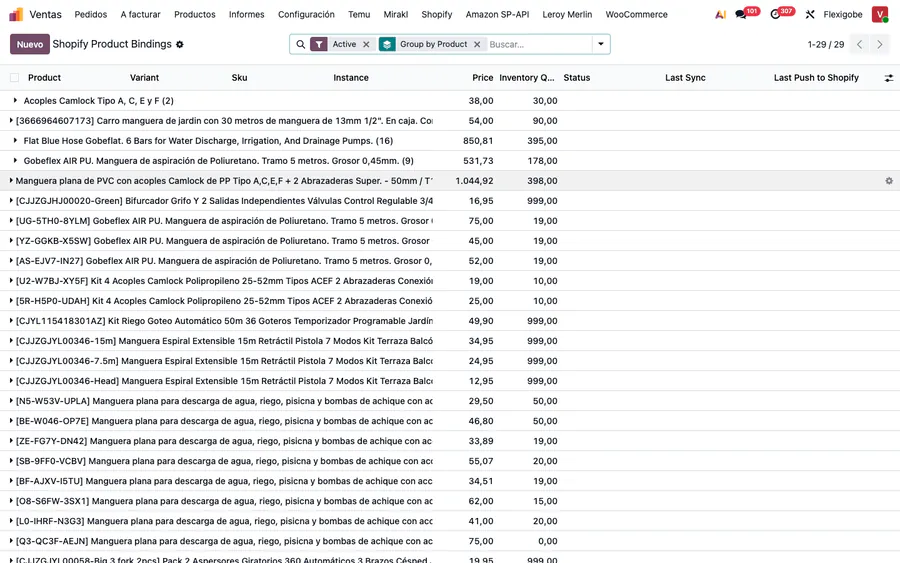Remove the Active filter
The image size is (900, 563).
pos(366,44)
